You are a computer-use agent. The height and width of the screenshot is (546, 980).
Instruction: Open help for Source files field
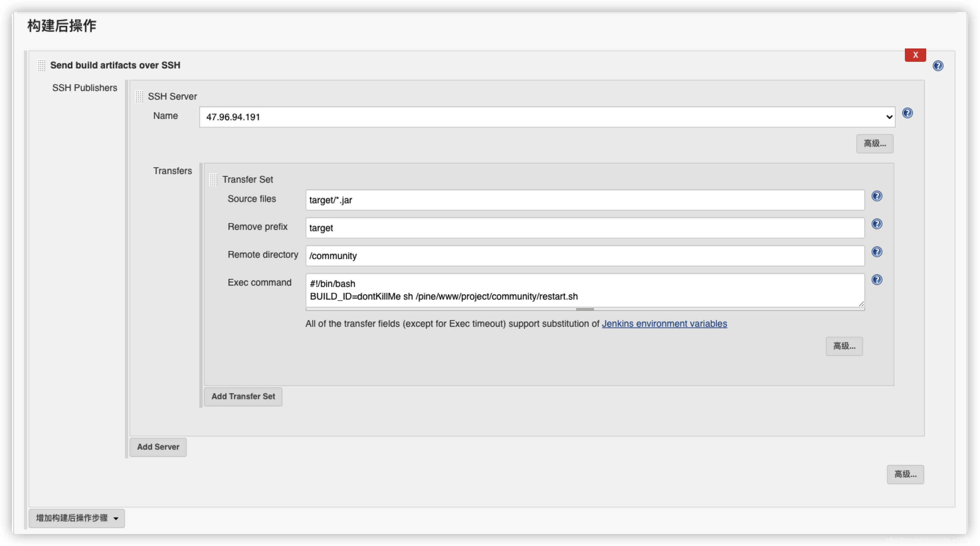(877, 196)
